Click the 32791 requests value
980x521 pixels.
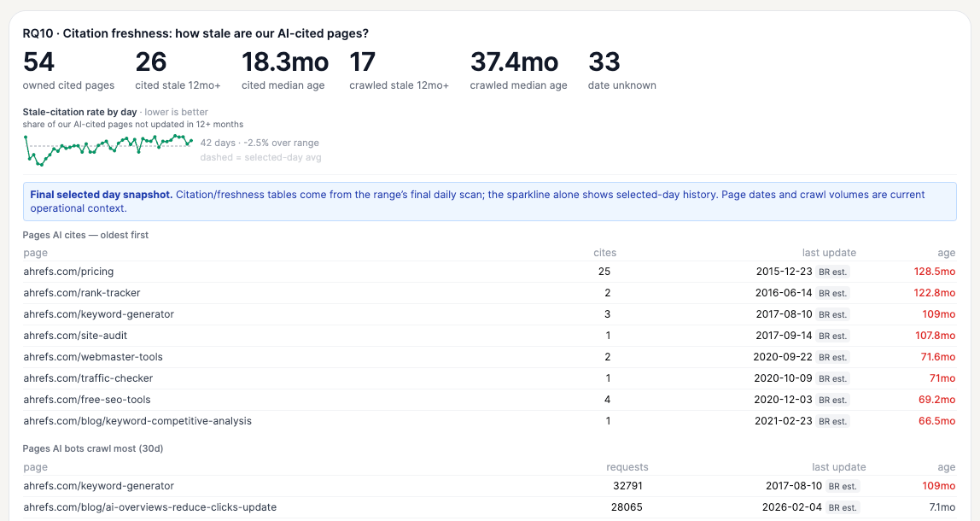click(x=627, y=486)
